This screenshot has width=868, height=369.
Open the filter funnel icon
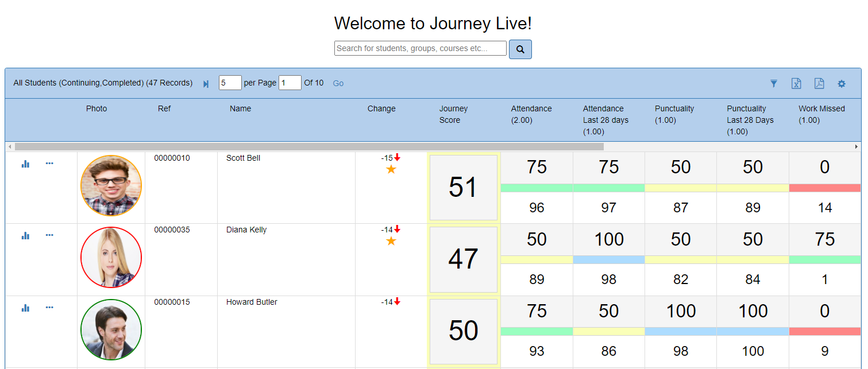point(774,84)
